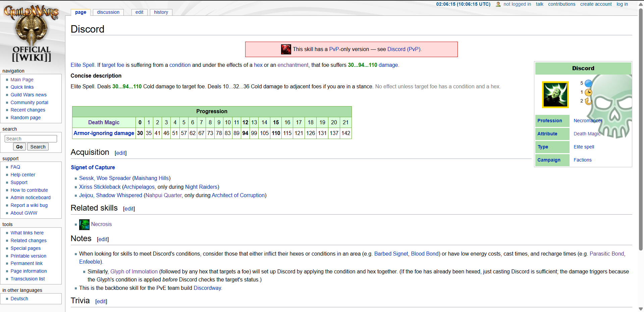The image size is (644, 312).
Task: Click the Go button
Action: click(x=19, y=147)
